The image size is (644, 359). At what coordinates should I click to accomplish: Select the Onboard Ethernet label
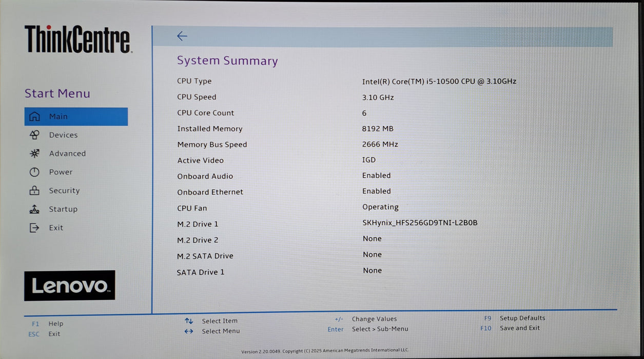pos(210,192)
